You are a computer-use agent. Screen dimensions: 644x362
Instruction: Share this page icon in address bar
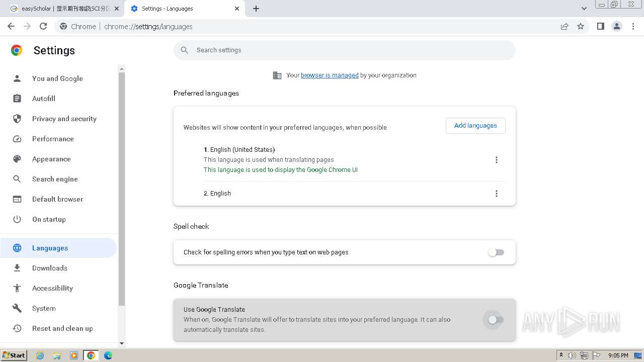(x=565, y=26)
